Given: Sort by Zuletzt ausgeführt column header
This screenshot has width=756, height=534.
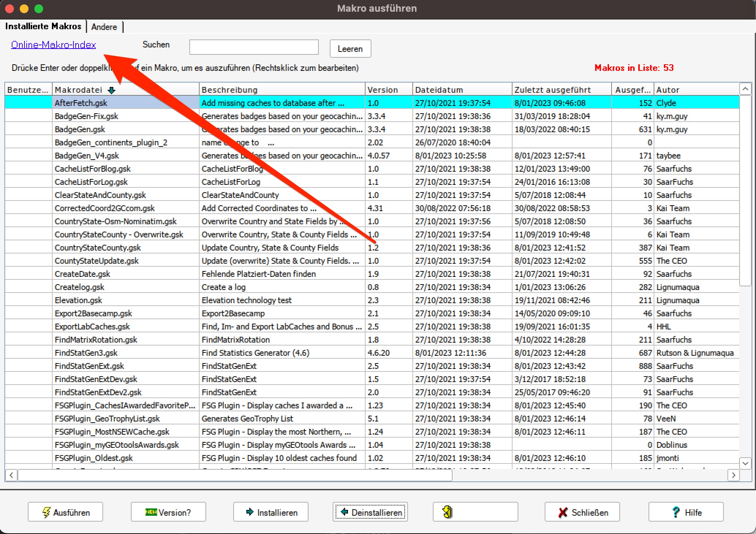Looking at the screenshot, I should click(562, 89).
